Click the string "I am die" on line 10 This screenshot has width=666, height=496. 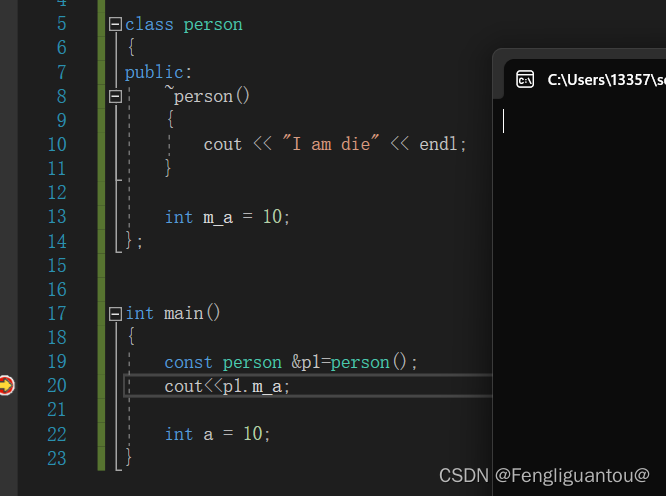point(330,144)
